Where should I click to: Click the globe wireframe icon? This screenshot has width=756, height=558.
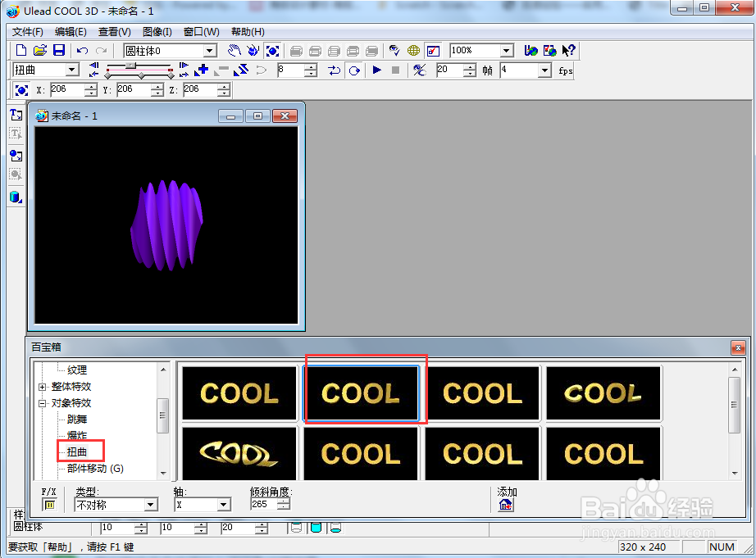click(x=414, y=51)
